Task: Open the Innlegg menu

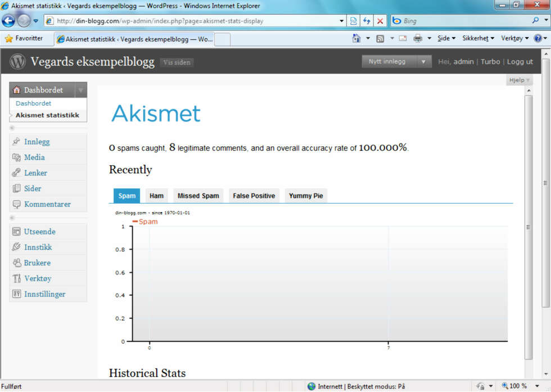Action: (37, 142)
